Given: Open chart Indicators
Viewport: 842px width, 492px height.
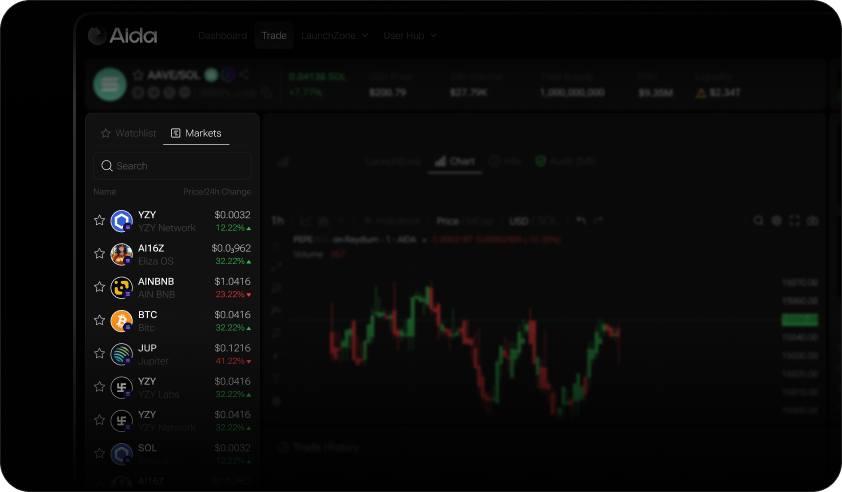Looking at the screenshot, I should (x=392, y=221).
